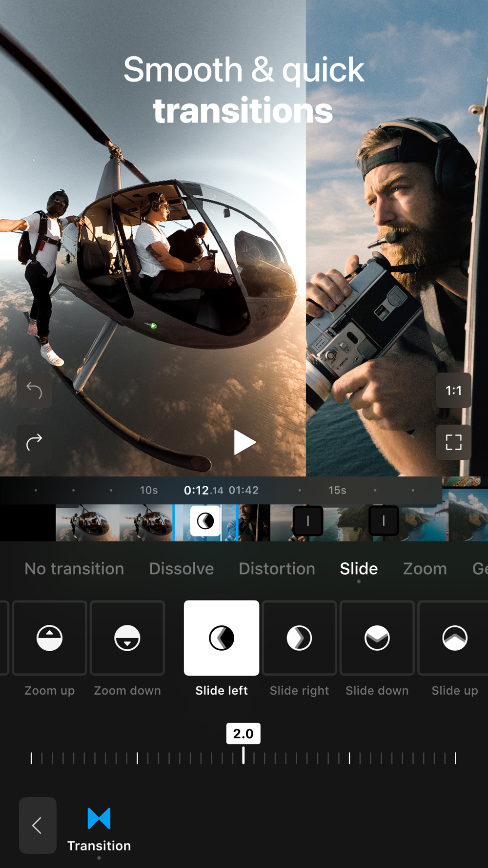Play the video preview
The width and height of the screenshot is (488, 868).
click(x=244, y=442)
